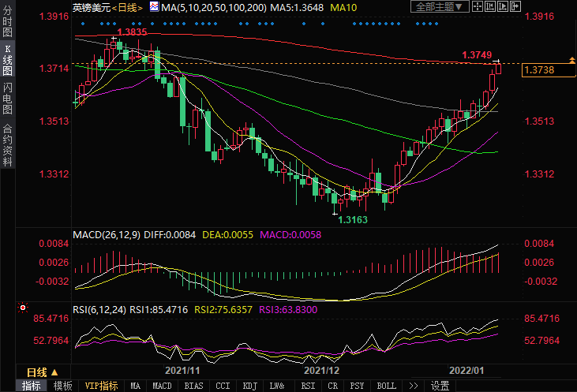Toggle the MACD indicator button
Image resolution: width=577 pixels, height=392 pixels.
tap(162, 386)
